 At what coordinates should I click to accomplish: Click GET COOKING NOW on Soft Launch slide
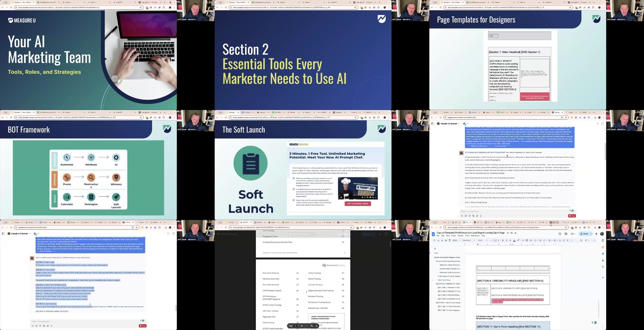tap(357, 204)
